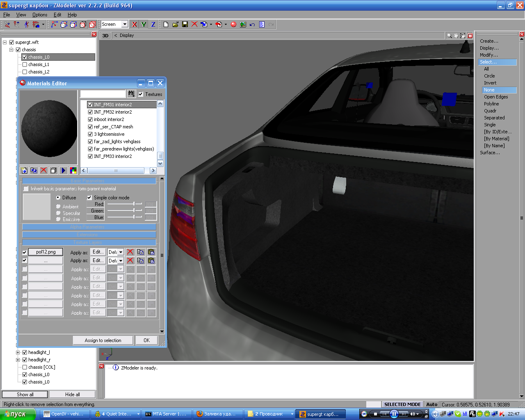Click the Open file folder icon
The width and height of the screenshot is (525, 420).
(x=176, y=25)
